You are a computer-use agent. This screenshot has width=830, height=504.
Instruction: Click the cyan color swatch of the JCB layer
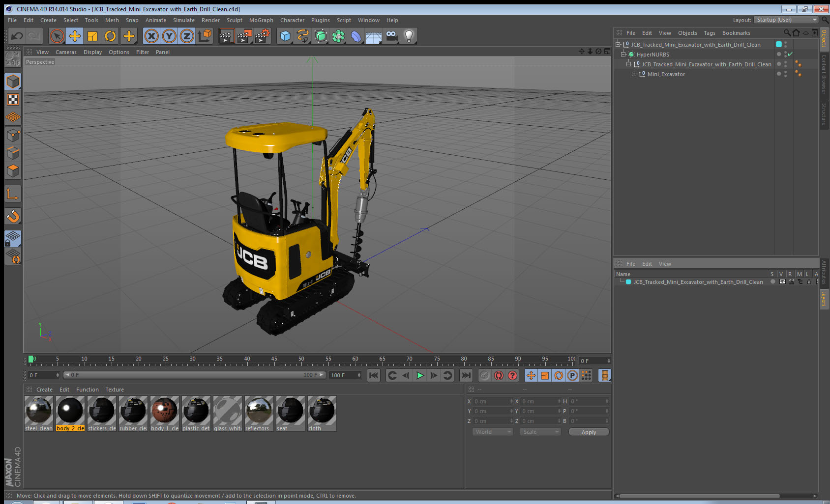[x=628, y=282]
